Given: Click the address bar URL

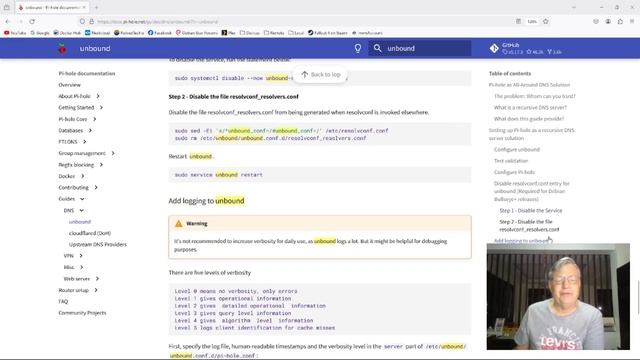Looking at the screenshot, I should pyautogui.click(x=157, y=22).
